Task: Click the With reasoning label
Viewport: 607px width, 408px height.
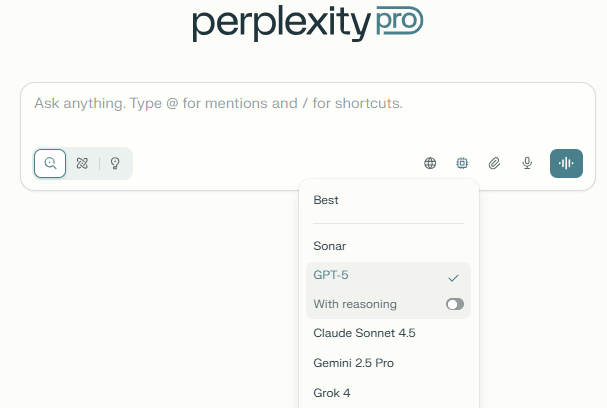Action: point(355,304)
